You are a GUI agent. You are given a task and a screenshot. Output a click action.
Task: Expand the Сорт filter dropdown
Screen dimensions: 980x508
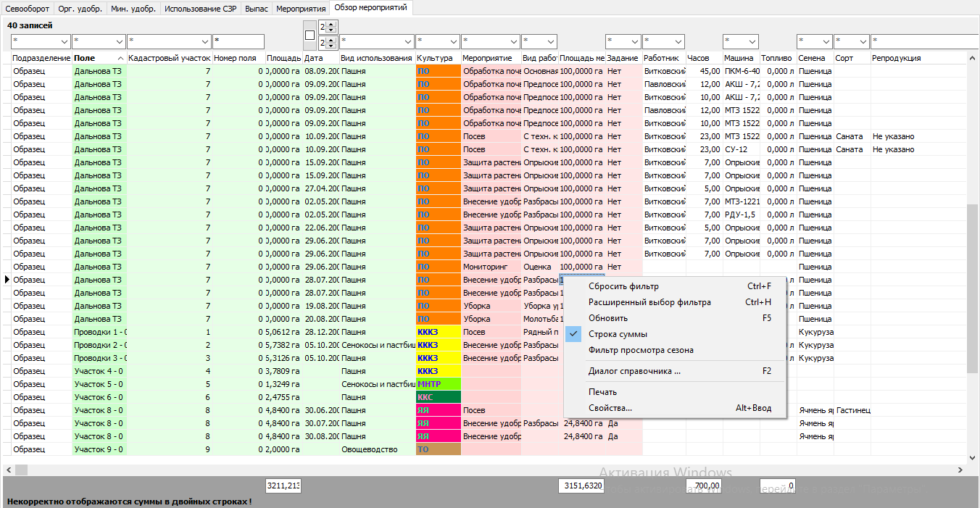862,42
